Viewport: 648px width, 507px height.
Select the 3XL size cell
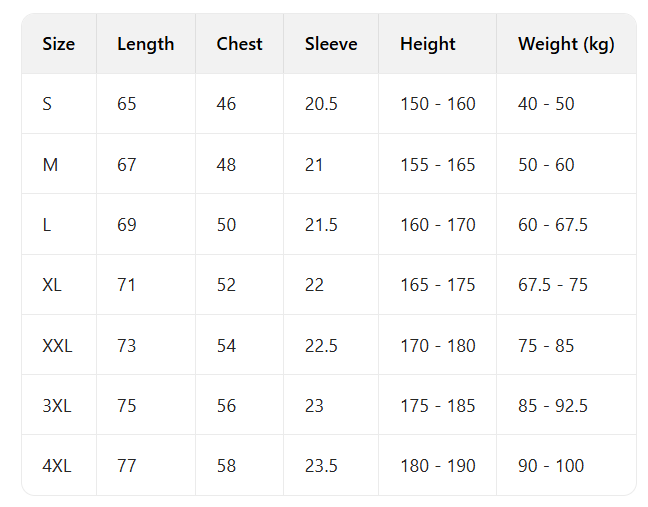(56, 406)
